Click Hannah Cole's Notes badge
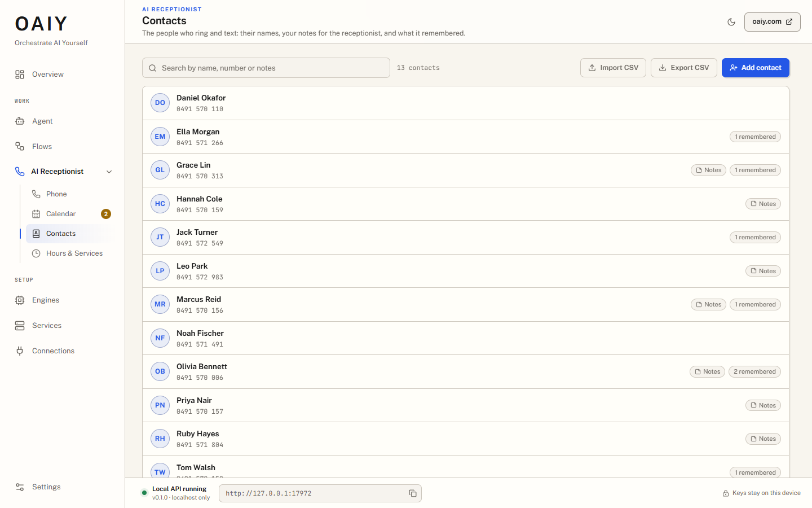Image resolution: width=812 pixels, height=508 pixels. 763,204
